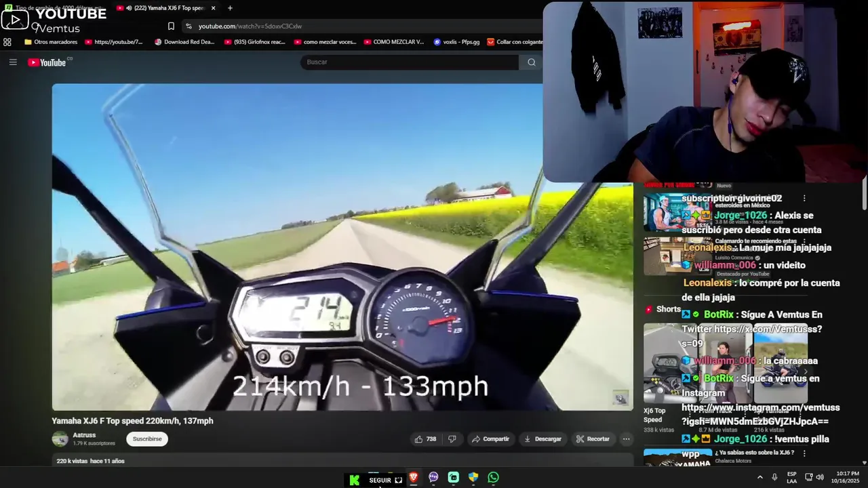Image resolution: width=868 pixels, height=488 pixels.
Task: Open the purple chat app in taskbar
Action: (433, 477)
